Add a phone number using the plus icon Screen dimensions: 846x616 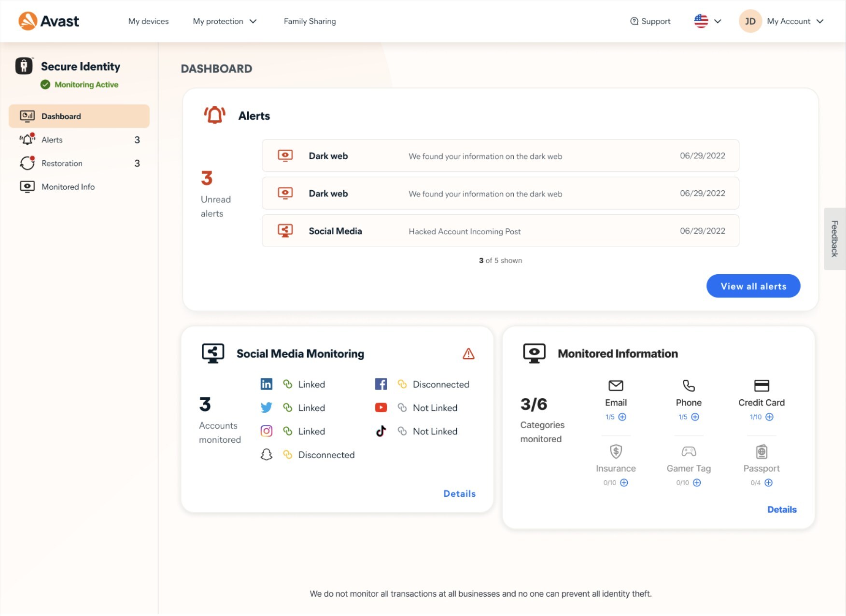click(695, 417)
